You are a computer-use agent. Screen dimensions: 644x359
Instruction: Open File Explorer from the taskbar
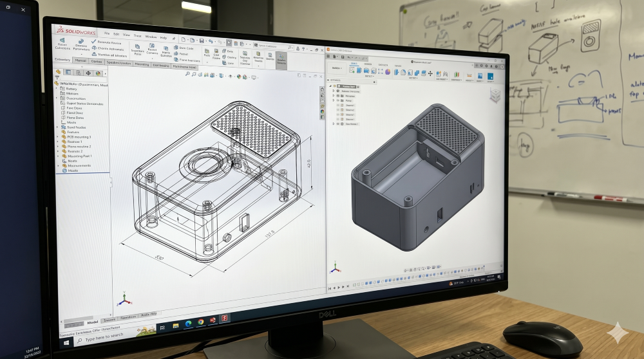(176, 326)
